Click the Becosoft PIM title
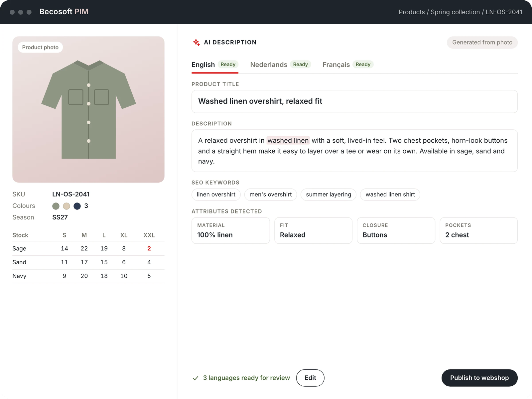The image size is (532, 399). (64, 12)
